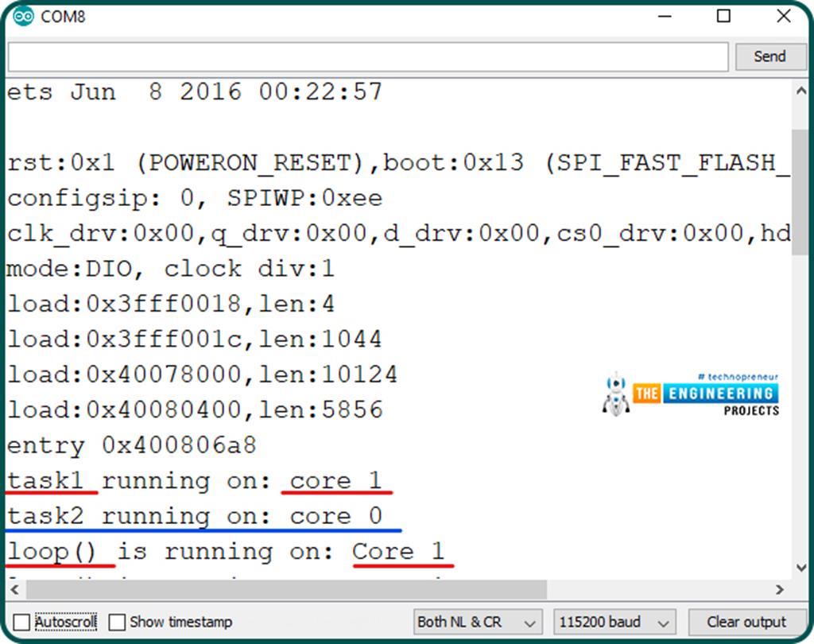The image size is (814, 644).
Task: Click the orange THE badge in the logo
Action: (648, 394)
